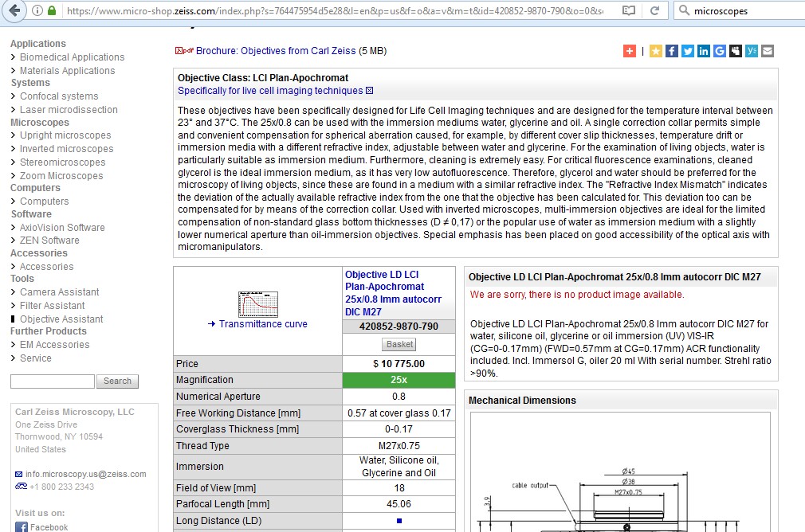Toggle reader view in the address bar
Screen dimensions: 805x532
628,10
